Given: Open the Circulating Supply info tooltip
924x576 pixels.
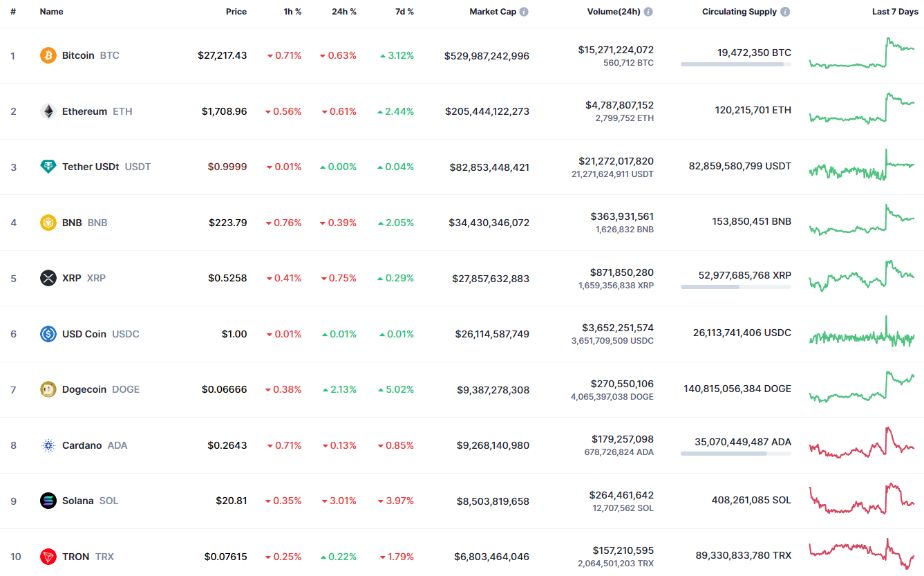Looking at the screenshot, I should (784, 11).
